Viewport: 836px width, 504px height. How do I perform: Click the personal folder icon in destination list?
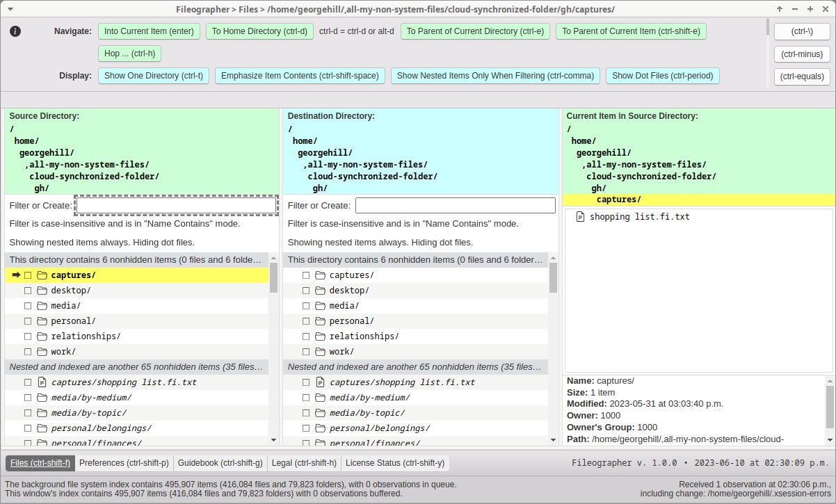[320, 321]
